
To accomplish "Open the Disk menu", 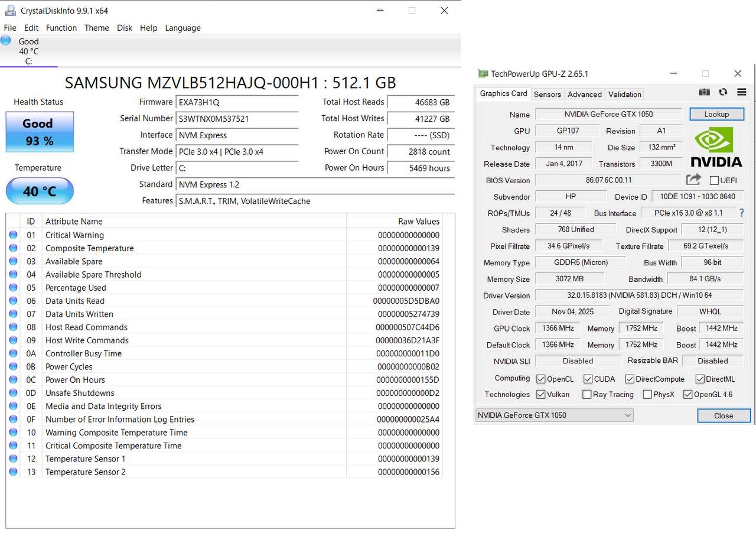I will [x=125, y=28].
